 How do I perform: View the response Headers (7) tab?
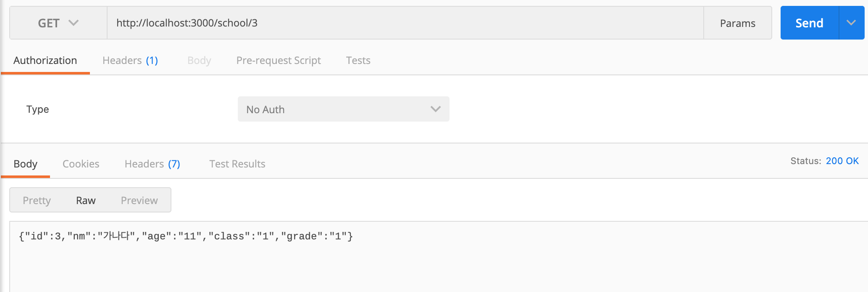click(x=152, y=164)
